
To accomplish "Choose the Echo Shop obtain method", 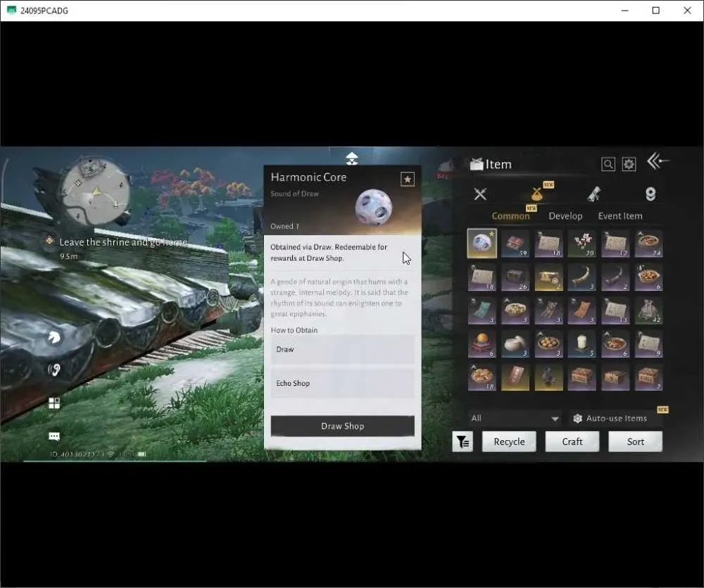I will [343, 384].
